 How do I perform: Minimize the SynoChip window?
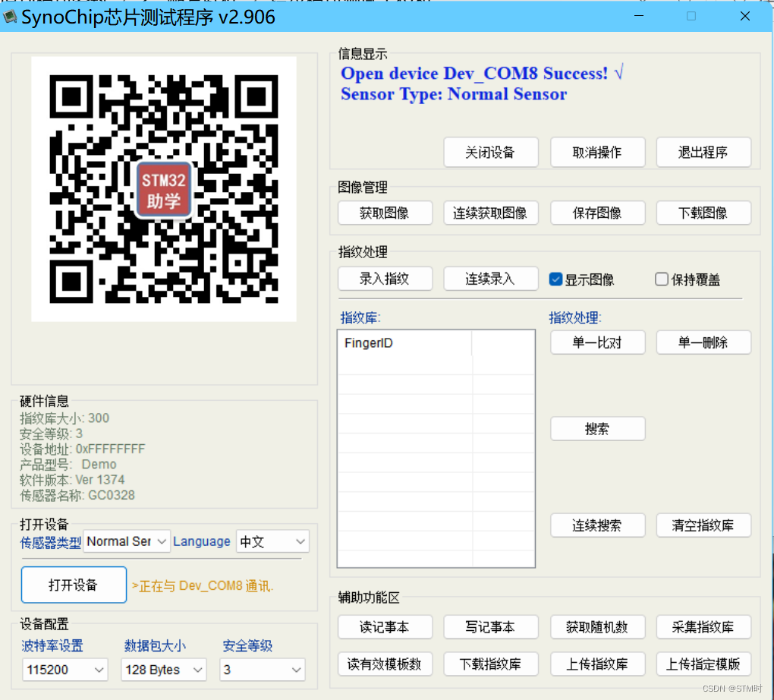(639, 16)
